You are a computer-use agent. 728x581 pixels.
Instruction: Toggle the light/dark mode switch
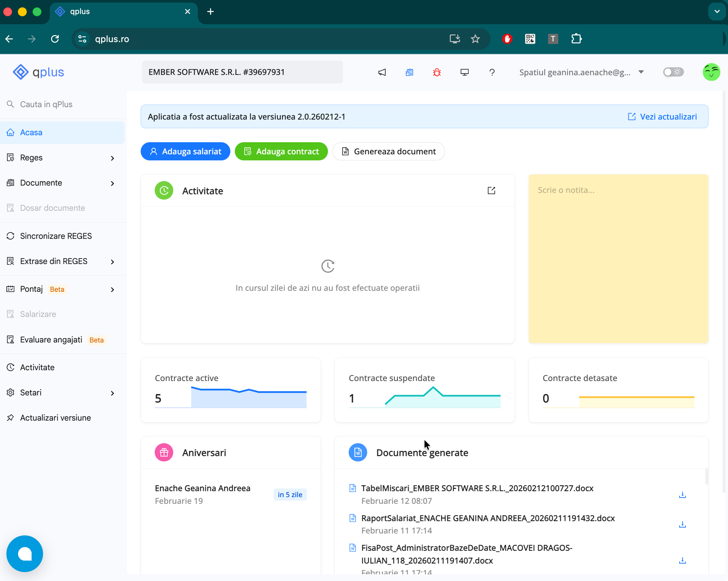673,72
